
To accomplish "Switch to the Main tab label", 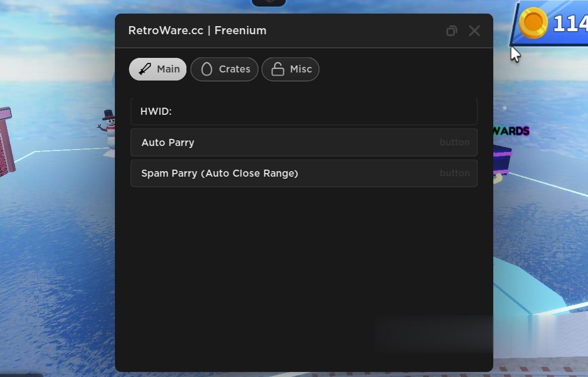I will coord(168,69).
